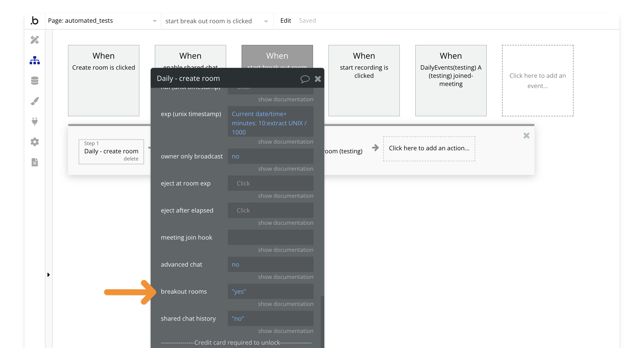Open the Styles paintbrush icon
This screenshot has width=644, height=348.
[35, 101]
